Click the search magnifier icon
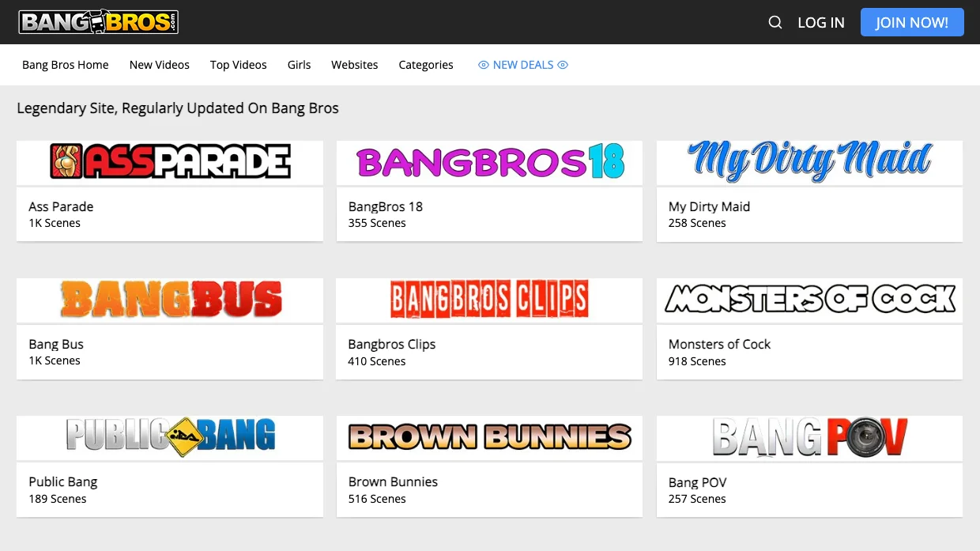The height and width of the screenshot is (551, 980). click(775, 22)
